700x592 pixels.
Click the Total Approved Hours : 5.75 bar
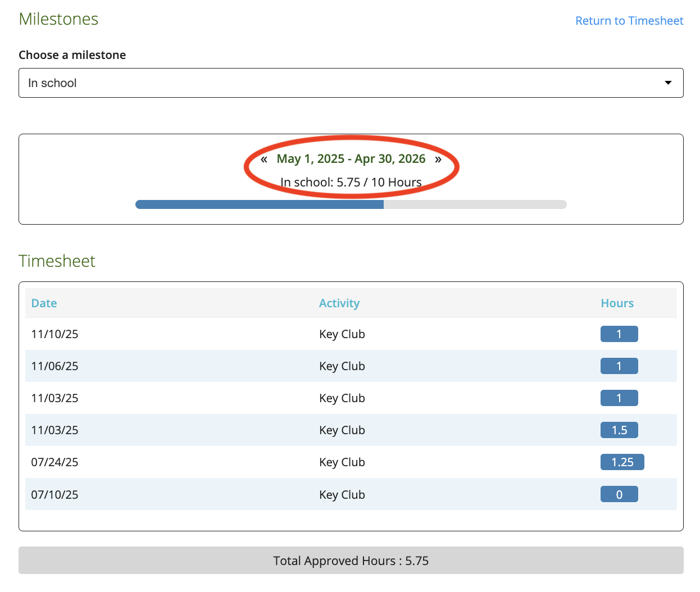(351, 561)
